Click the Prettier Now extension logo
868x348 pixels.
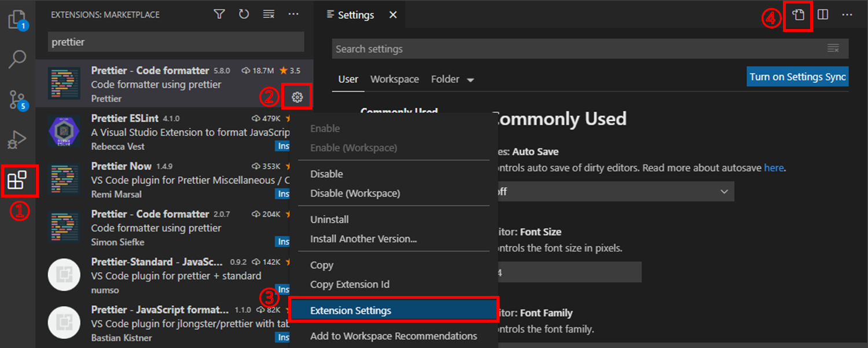pos(64,180)
